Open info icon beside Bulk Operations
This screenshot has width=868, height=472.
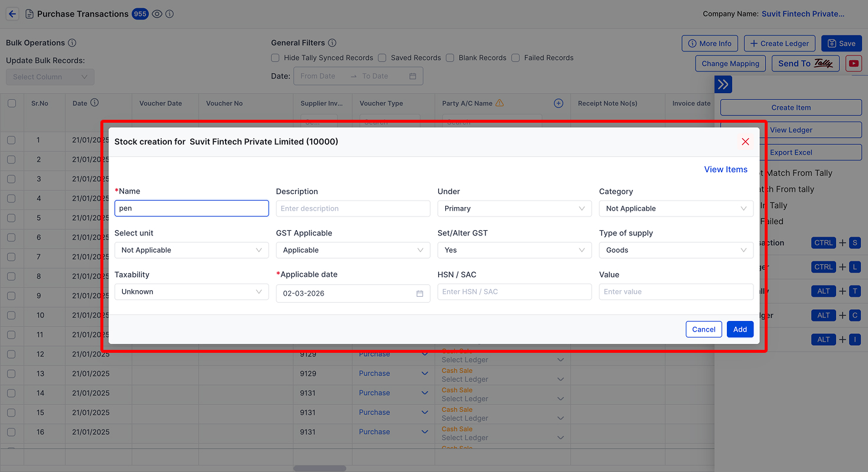(x=72, y=43)
